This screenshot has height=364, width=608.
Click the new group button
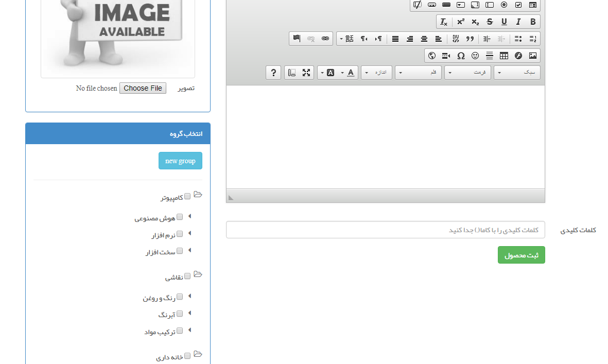point(180,161)
